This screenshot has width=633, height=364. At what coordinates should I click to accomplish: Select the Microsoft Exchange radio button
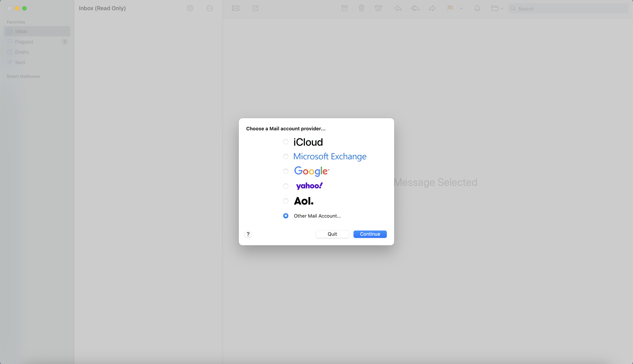286,157
